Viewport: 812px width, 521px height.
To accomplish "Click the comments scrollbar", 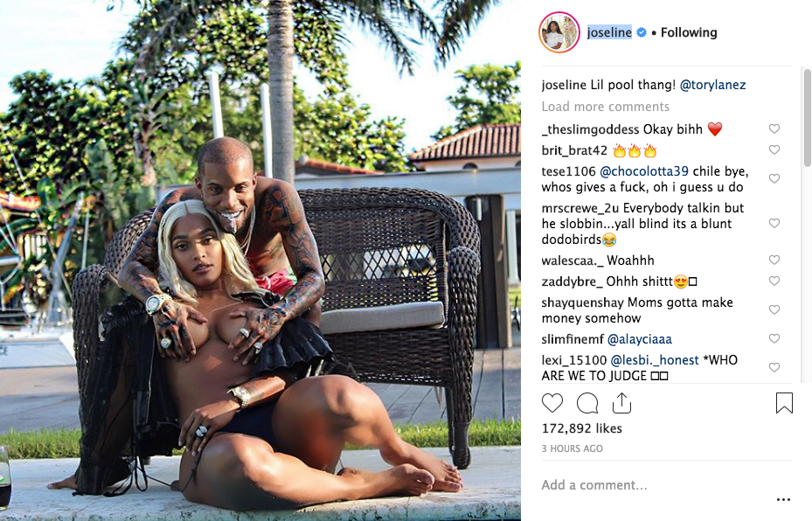I will tap(808, 118).
